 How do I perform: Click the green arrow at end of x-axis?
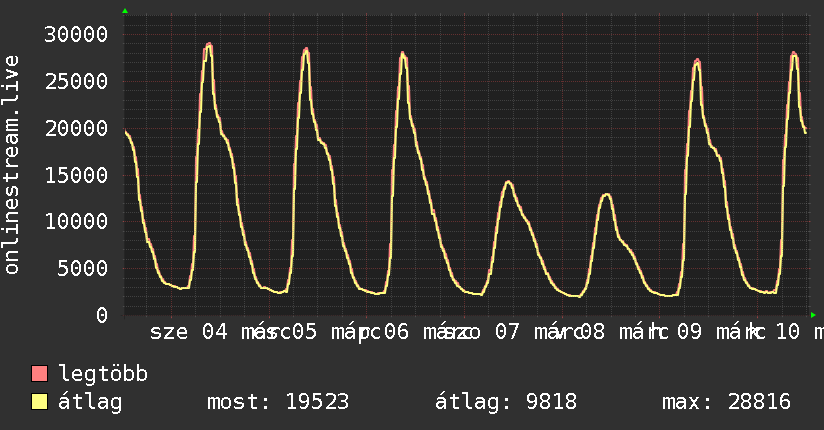813,315
